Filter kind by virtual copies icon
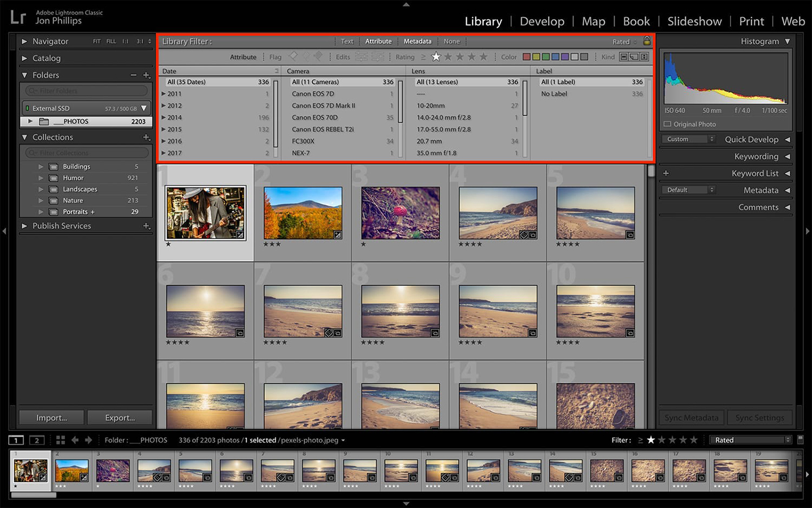Viewport: 812px width, 508px height. (634, 57)
